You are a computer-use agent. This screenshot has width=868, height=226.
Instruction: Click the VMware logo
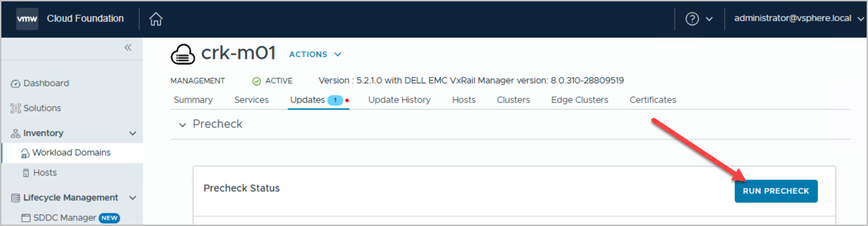tap(27, 19)
